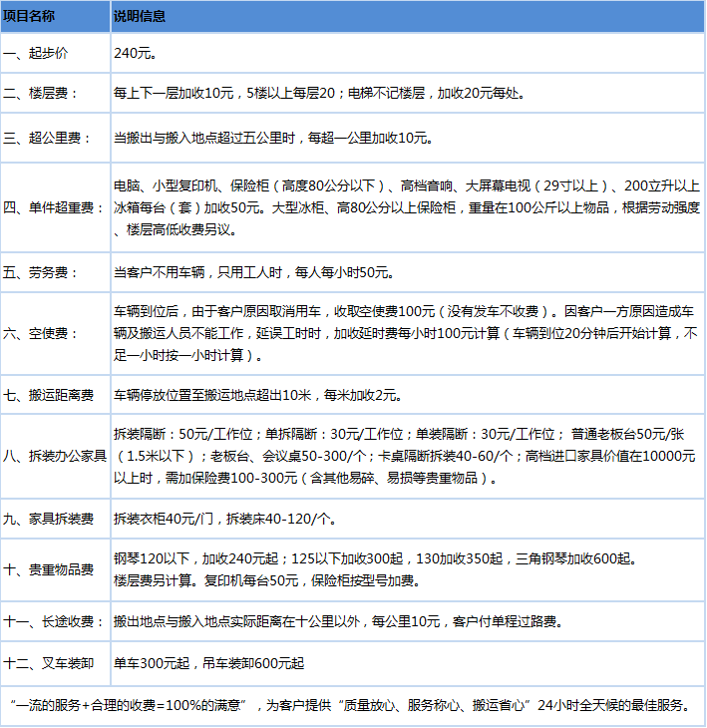Select the '十一、长途收费：' row label
The width and height of the screenshot is (707, 728).
coord(54,621)
